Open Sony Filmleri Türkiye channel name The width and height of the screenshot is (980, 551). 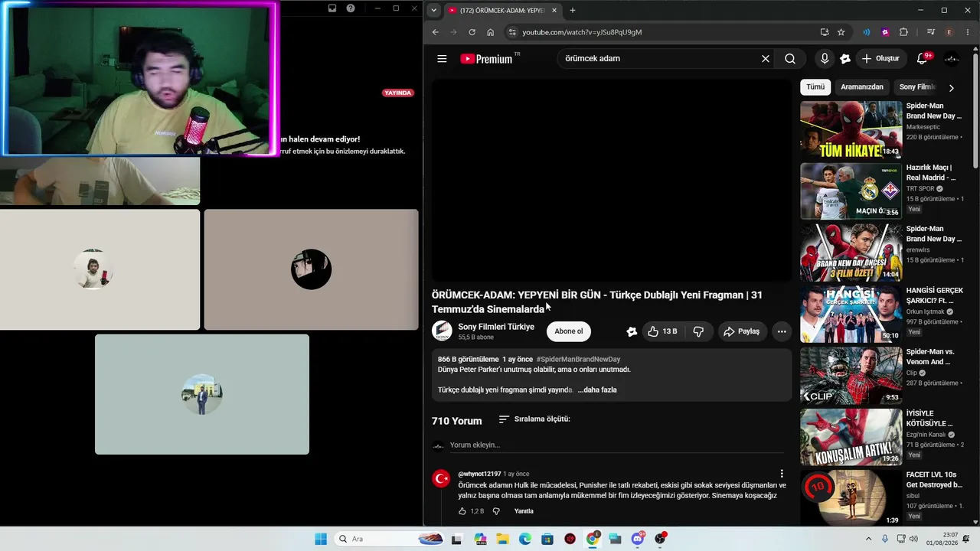click(496, 327)
